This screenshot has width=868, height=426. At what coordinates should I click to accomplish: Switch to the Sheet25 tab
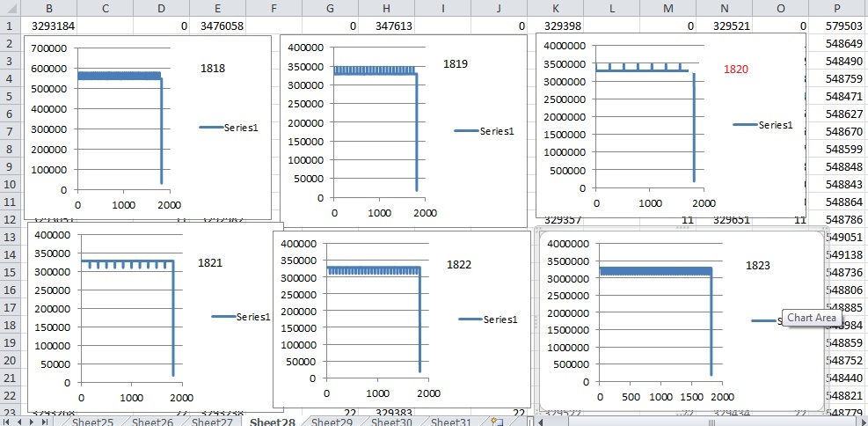pyautogui.click(x=92, y=422)
